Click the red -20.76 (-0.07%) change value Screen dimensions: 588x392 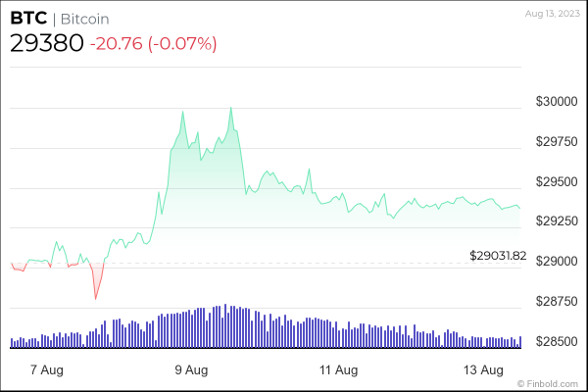(x=153, y=43)
